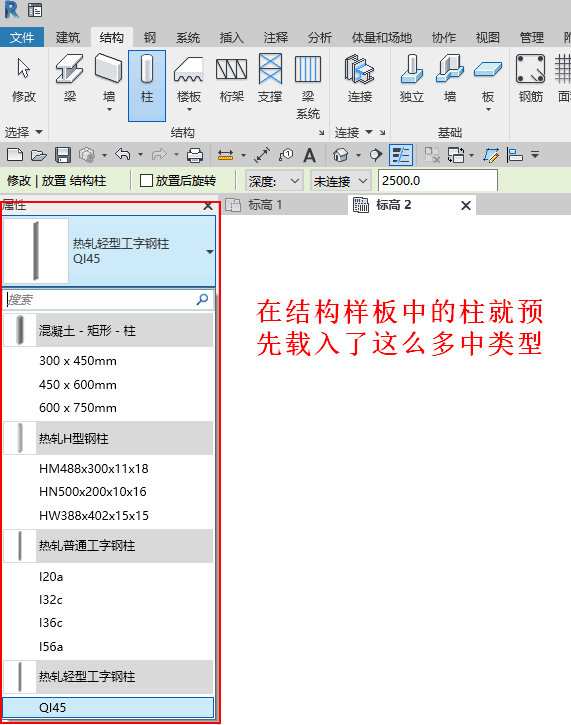Switch to the Annotate (注释) tab
This screenshot has height=725, width=571.
pyautogui.click(x=276, y=37)
